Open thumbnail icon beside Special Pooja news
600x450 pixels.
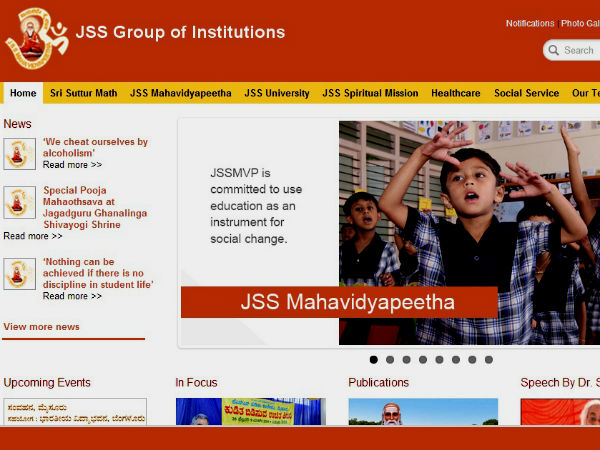pos(19,203)
